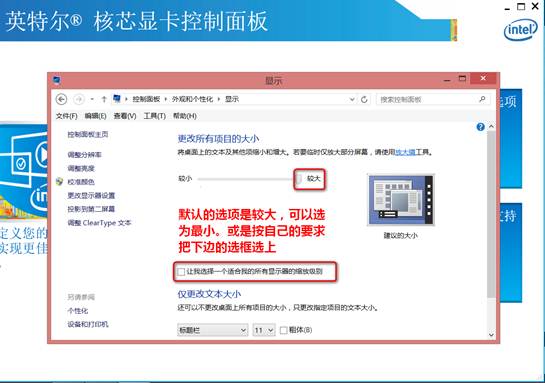Open the 文件(F) menu
Viewport: 545px width, 383px height.
(x=66, y=116)
